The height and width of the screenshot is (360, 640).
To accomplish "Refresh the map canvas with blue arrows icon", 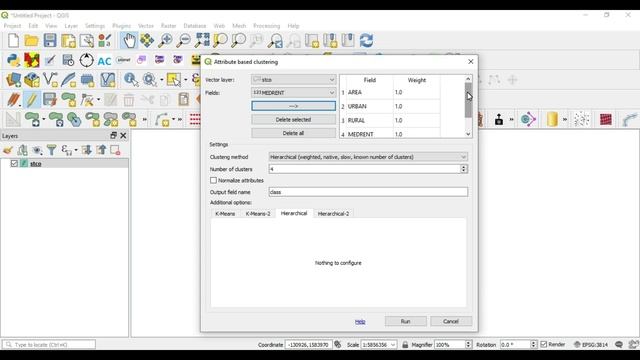I will pos(366,40).
